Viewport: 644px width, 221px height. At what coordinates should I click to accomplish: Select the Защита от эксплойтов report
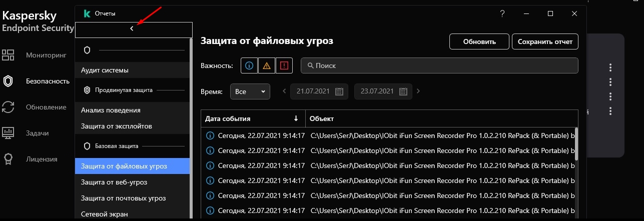[x=133, y=126]
